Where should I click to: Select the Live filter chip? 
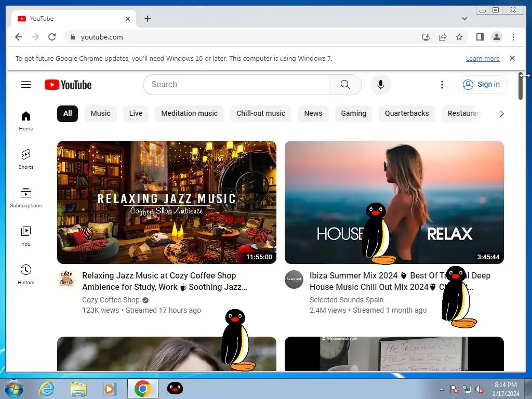(x=136, y=113)
